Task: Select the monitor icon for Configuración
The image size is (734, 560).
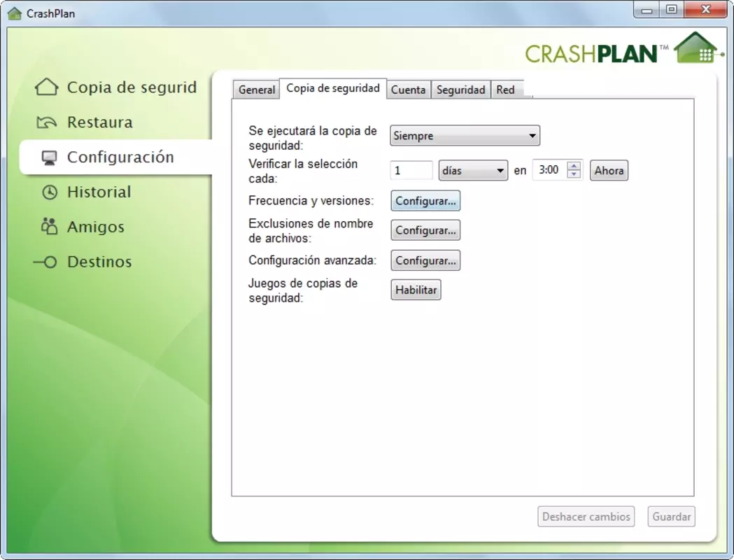Action: 49,157
